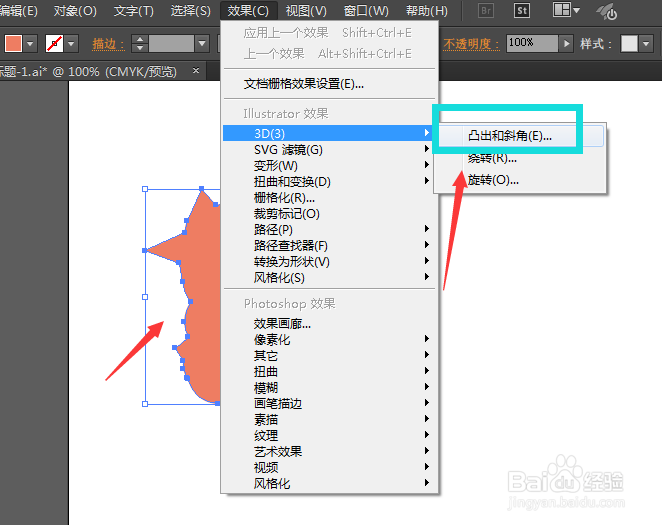Choose 绕转(R)... in the 3D submenu

click(520, 158)
